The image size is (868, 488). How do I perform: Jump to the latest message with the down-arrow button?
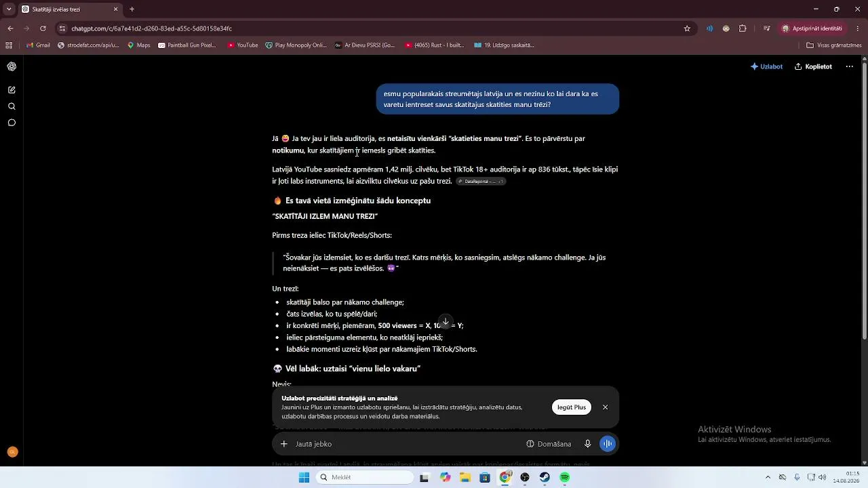coord(445,321)
